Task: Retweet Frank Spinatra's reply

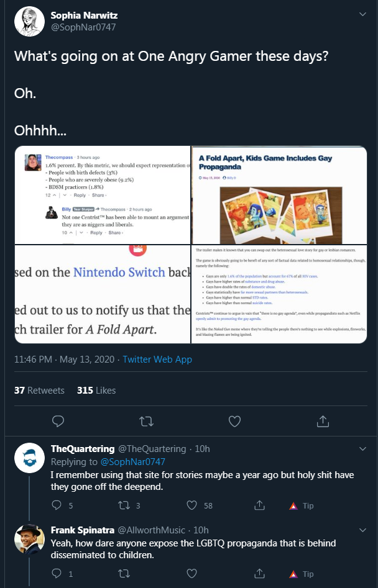Action: point(124,573)
